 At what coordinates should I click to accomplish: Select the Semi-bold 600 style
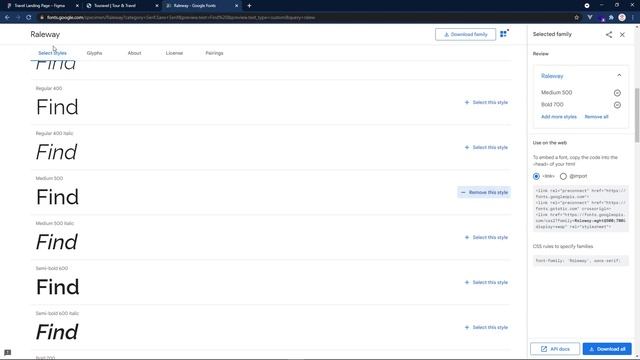(x=486, y=282)
